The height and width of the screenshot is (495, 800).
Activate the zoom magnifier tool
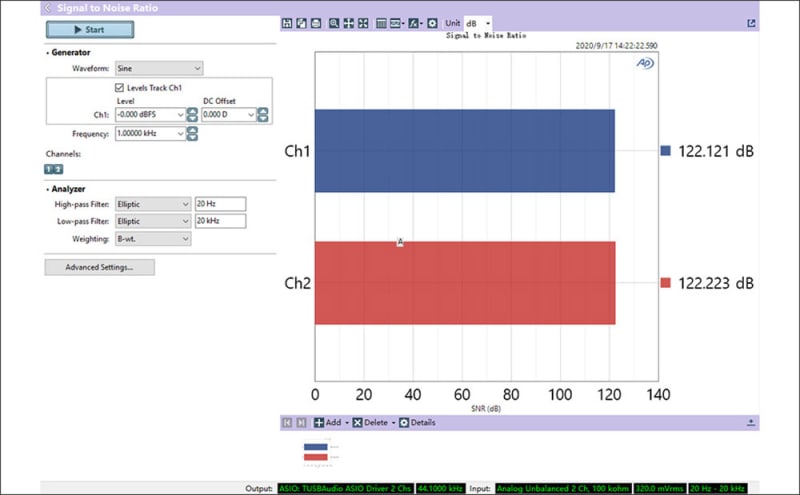(x=334, y=23)
